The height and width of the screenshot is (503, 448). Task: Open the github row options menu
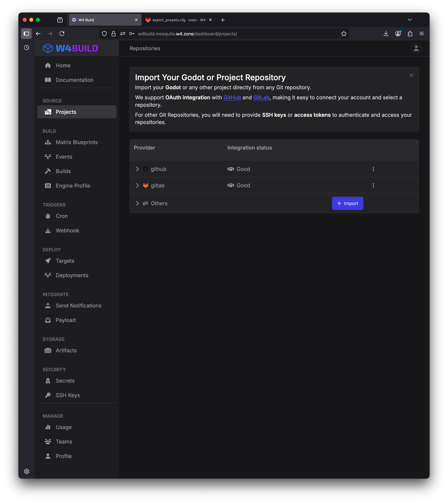click(x=373, y=169)
